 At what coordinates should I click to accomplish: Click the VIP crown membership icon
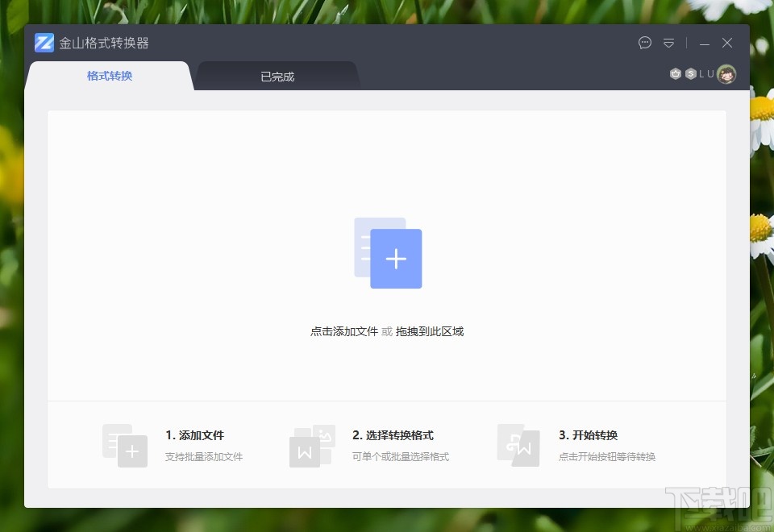tap(676, 73)
